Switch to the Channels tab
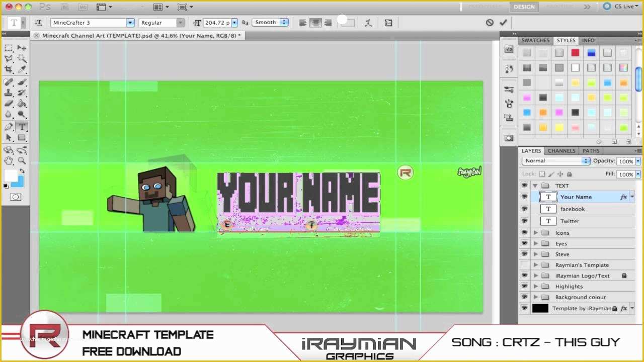The width and height of the screenshot is (644, 362). pyautogui.click(x=561, y=151)
